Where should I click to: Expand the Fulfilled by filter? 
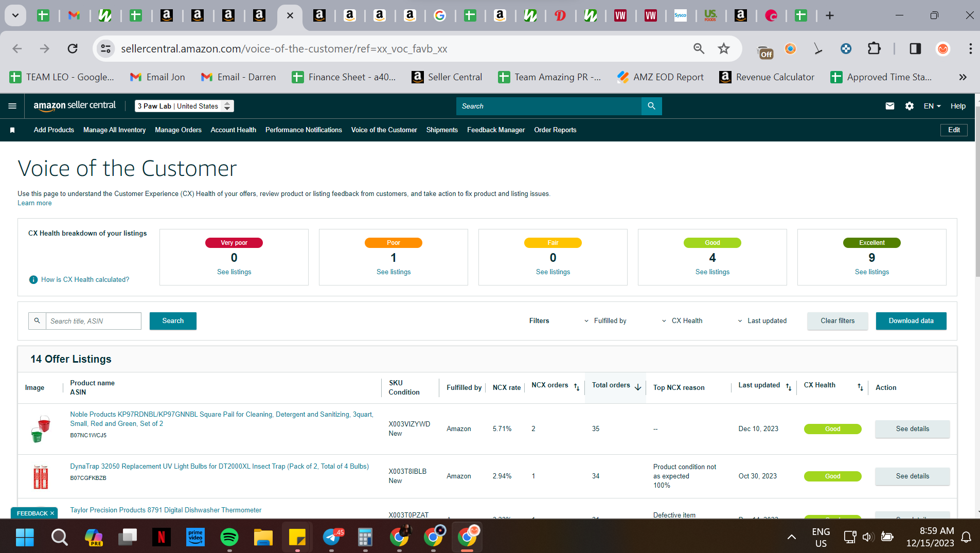coord(605,321)
